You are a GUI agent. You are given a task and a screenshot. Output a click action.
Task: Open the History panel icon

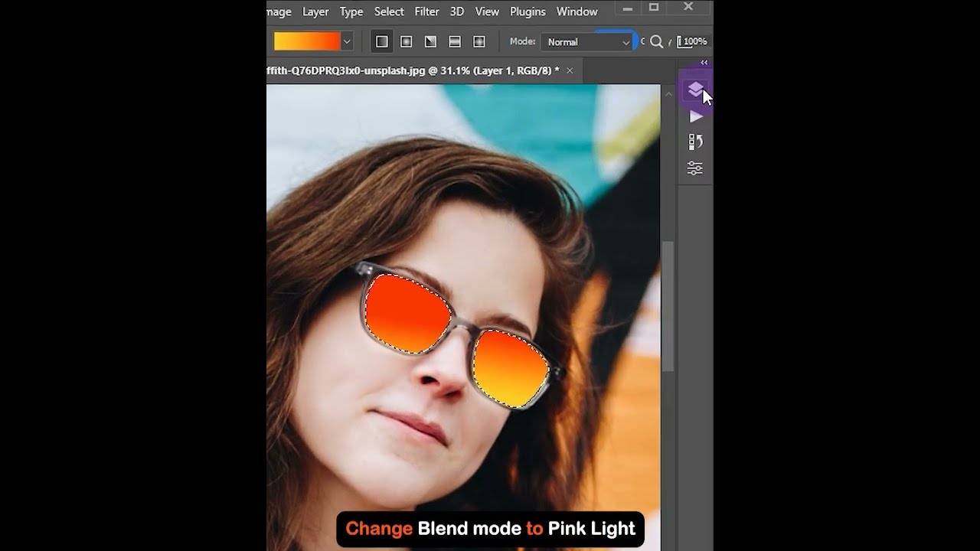point(695,142)
